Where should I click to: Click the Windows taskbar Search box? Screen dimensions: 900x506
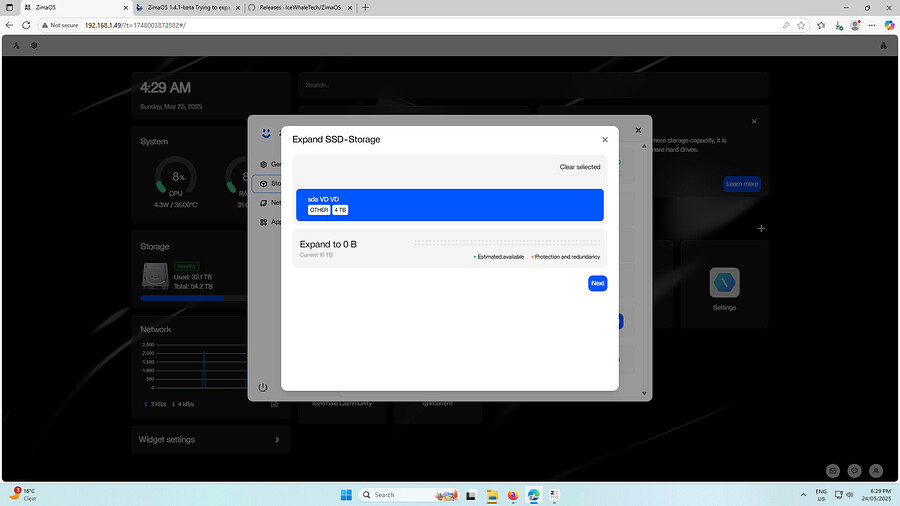point(409,495)
